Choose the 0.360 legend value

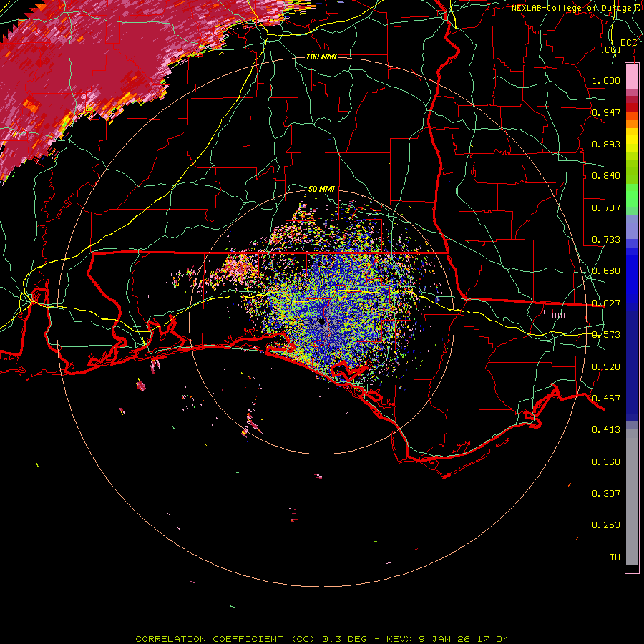pyautogui.click(x=606, y=462)
